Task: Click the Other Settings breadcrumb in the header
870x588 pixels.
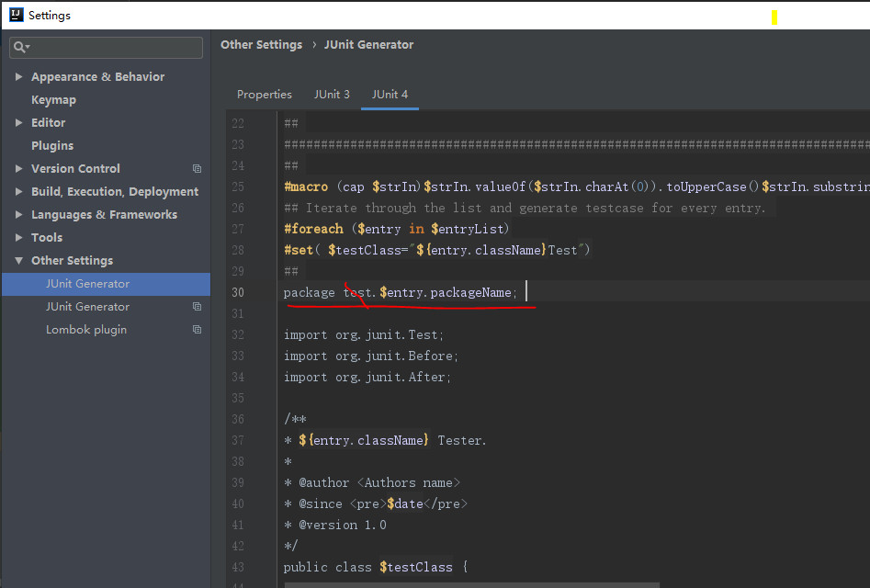Action: coord(261,45)
